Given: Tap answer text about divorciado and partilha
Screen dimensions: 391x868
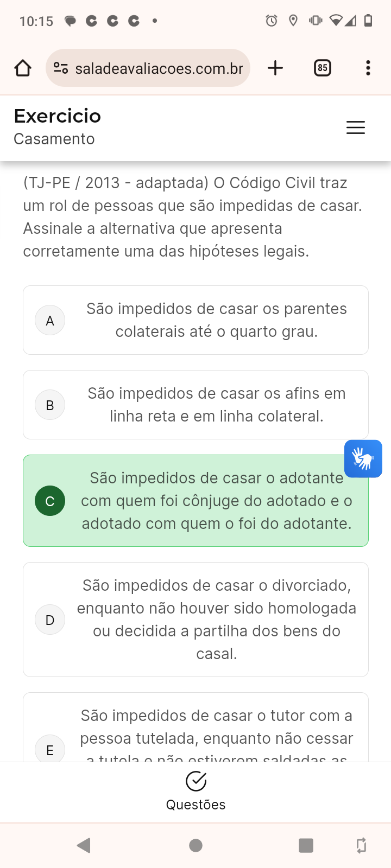Looking at the screenshot, I should [217, 620].
